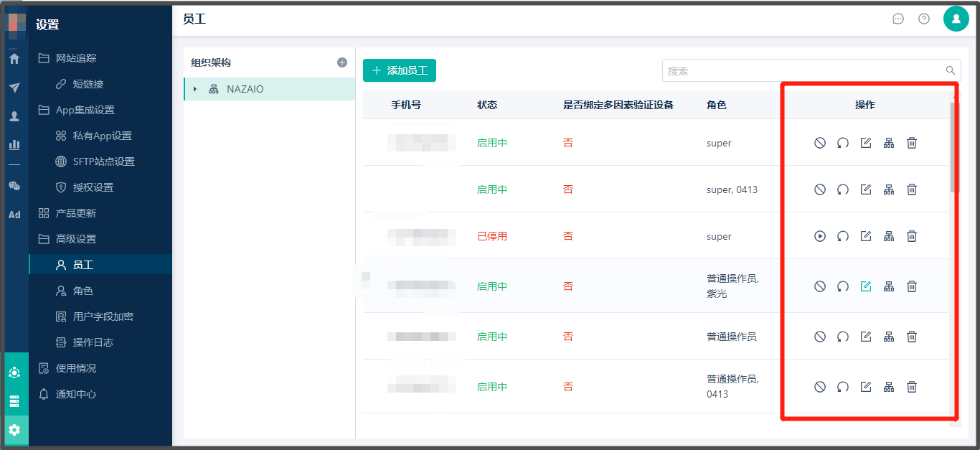Collapse the 高级设置 menu group
Image resolution: width=980 pixels, height=450 pixels.
click(75, 239)
